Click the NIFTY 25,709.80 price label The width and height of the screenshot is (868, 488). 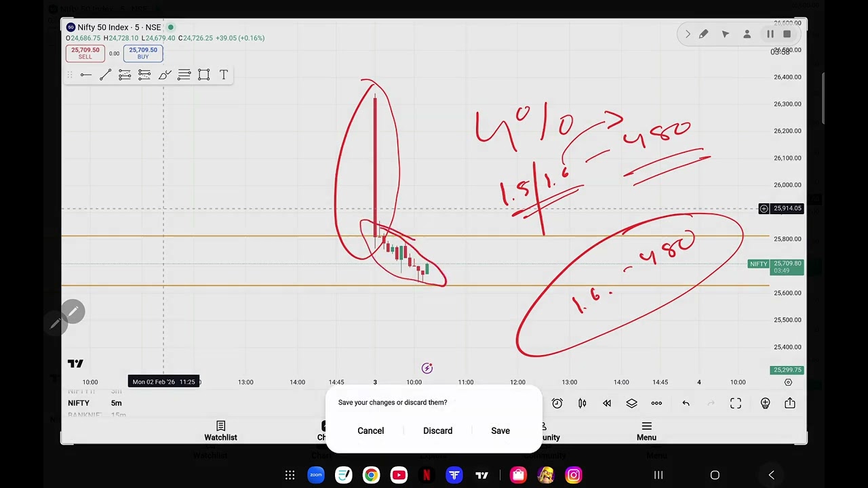tap(776, 267)
